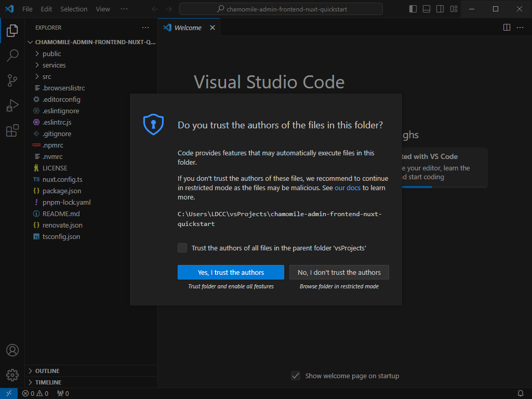Open the .npmrc file
This screenshot has width=532, height=399.
91,145
